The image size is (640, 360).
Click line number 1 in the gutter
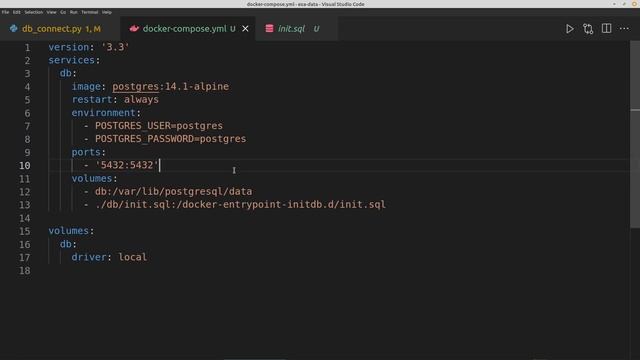click(x=27, y=47)
